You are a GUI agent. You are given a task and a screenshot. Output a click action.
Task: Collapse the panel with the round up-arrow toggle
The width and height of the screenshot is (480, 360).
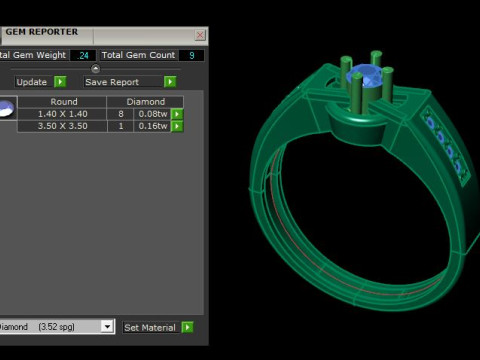pos(95,69)
